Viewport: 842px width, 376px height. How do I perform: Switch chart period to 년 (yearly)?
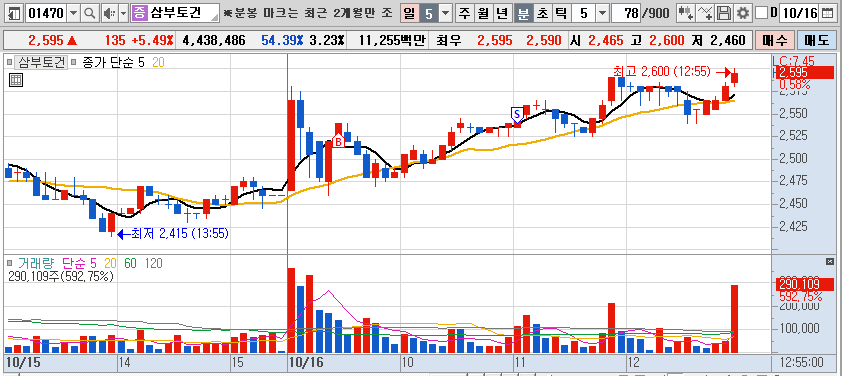502,13
